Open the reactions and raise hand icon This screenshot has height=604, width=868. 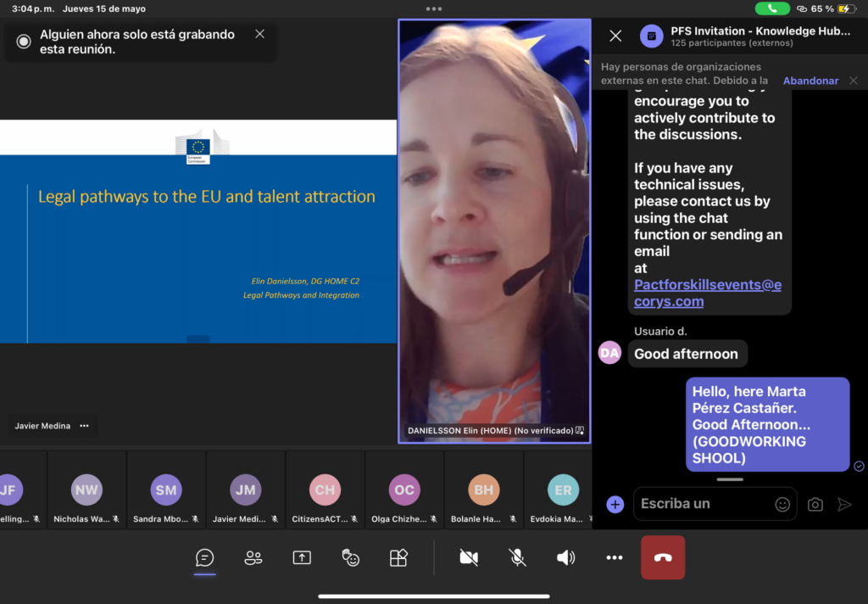coord(350,557)
